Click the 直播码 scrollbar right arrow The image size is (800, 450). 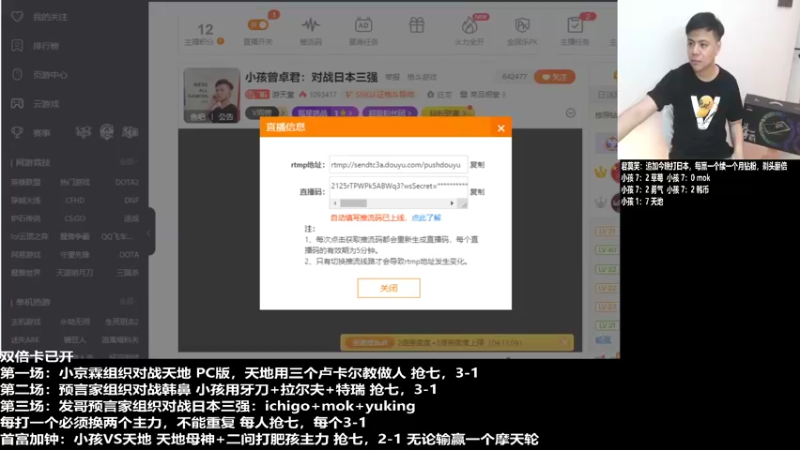tap(452, 203)
